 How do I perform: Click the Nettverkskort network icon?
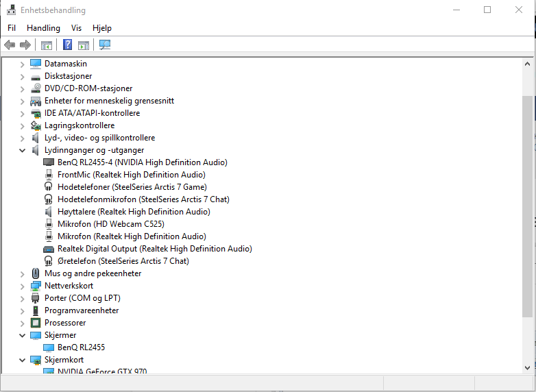[x=36, y=286]
